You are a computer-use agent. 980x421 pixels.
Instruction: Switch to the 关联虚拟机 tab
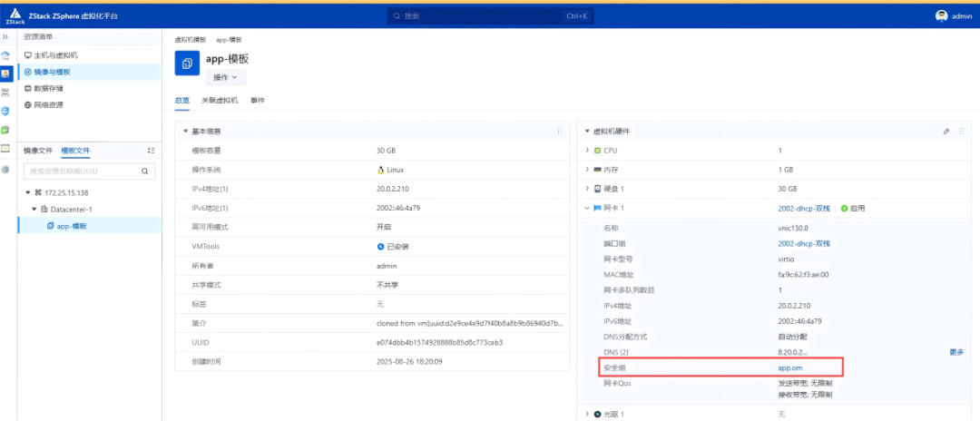(x=220, y=100)
